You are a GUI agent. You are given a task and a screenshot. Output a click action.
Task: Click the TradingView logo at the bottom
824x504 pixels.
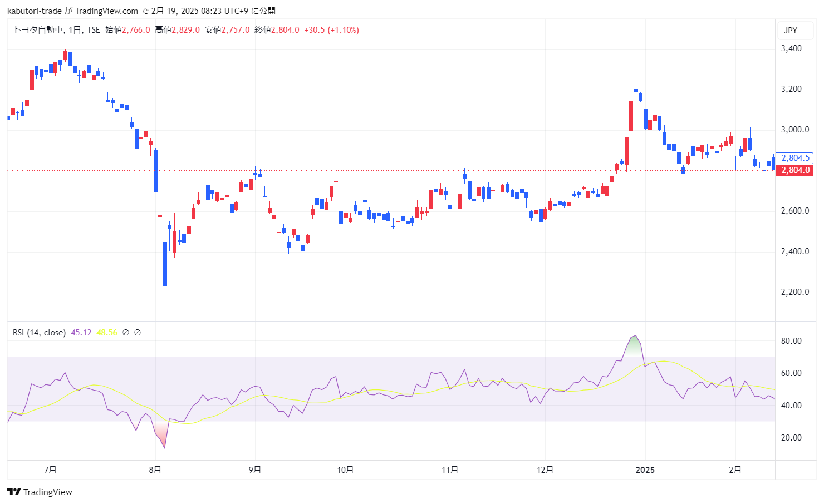coord(40,492)
